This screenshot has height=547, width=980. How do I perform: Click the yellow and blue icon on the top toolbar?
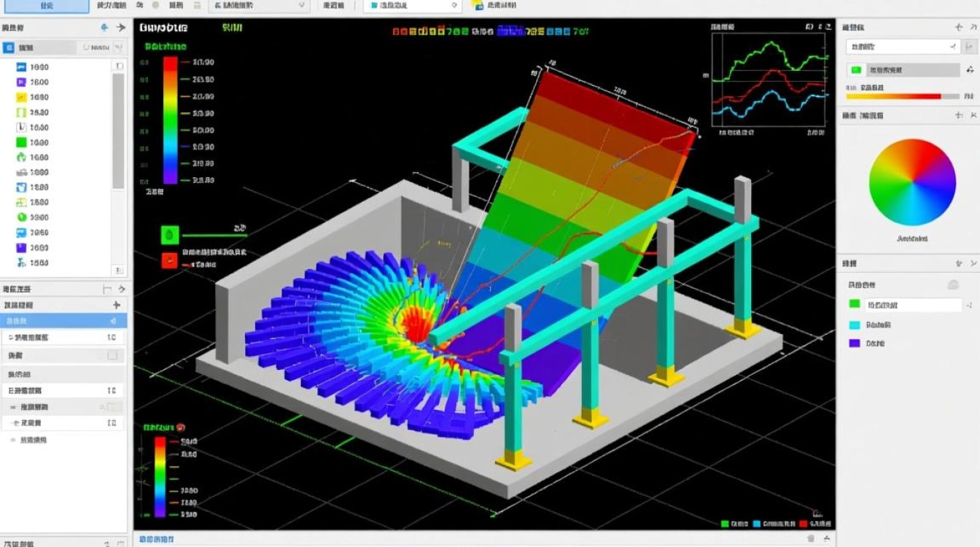click(478, 5)
